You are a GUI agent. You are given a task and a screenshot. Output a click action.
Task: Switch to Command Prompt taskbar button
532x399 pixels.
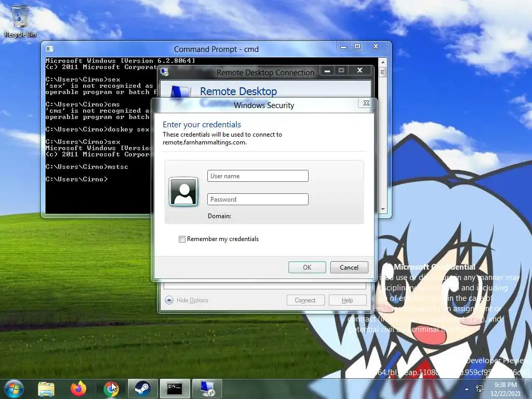click(175, 389)
